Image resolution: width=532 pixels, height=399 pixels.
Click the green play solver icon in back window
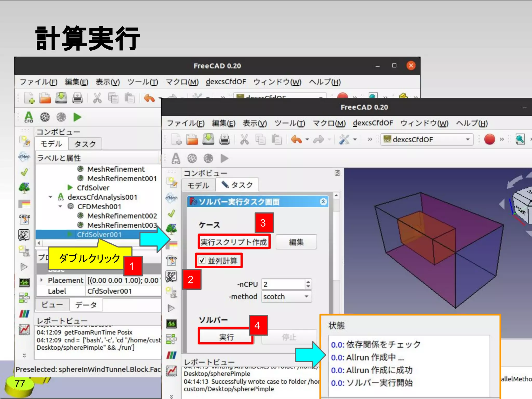click(77, 117)
